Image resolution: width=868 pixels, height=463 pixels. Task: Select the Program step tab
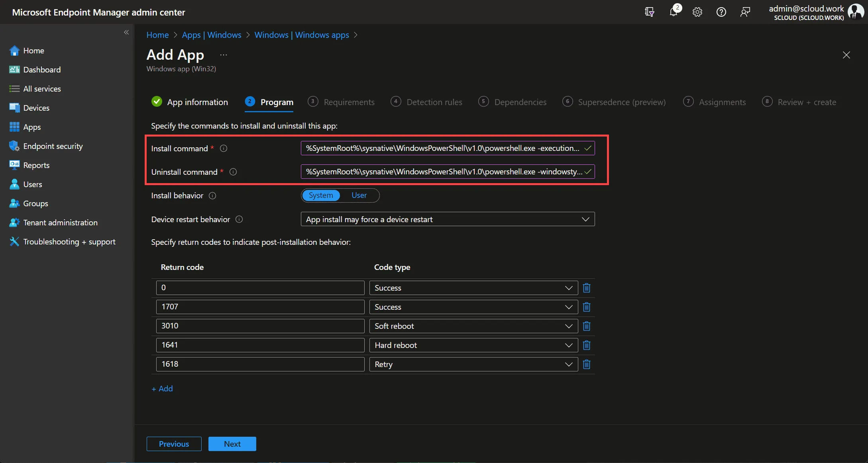[269, 102]
